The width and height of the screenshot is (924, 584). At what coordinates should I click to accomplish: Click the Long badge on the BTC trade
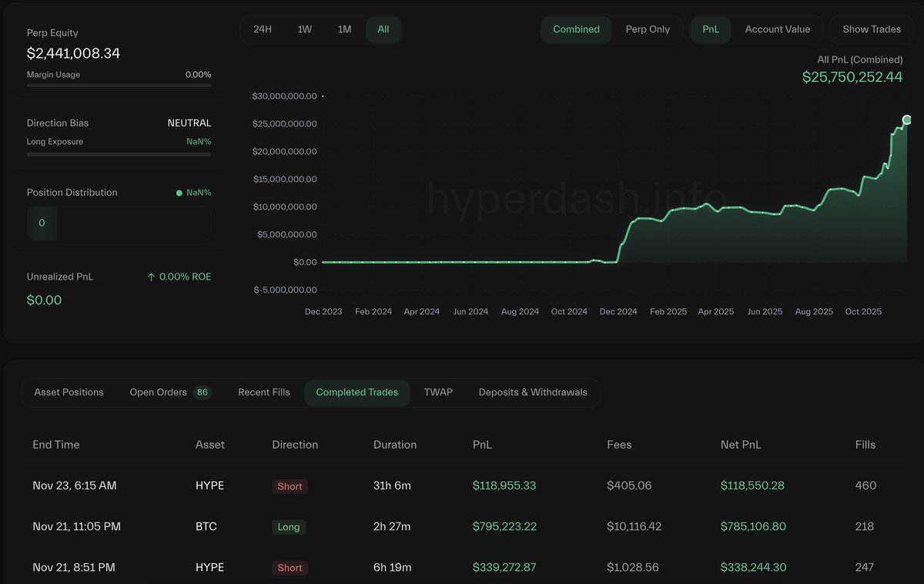pyautogui.click(x=289, y=527)
